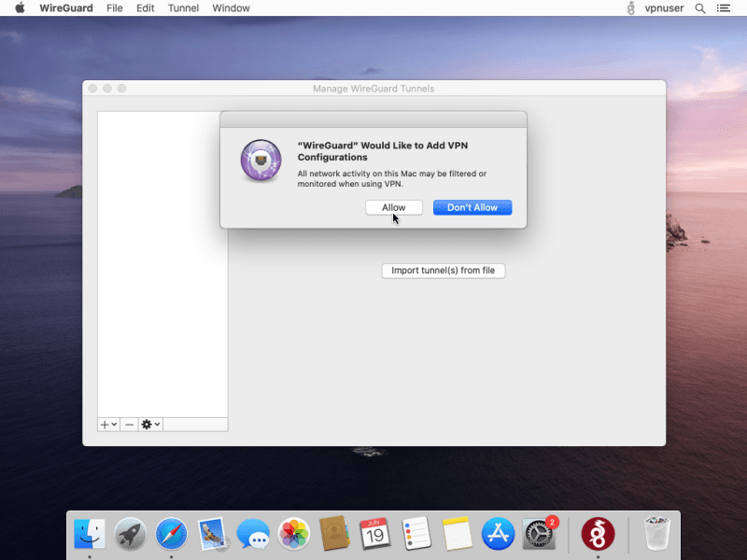The width and height of the screenshot is (747, 560).
Task: Open the Tunnel menu
Action: point(183,8)
